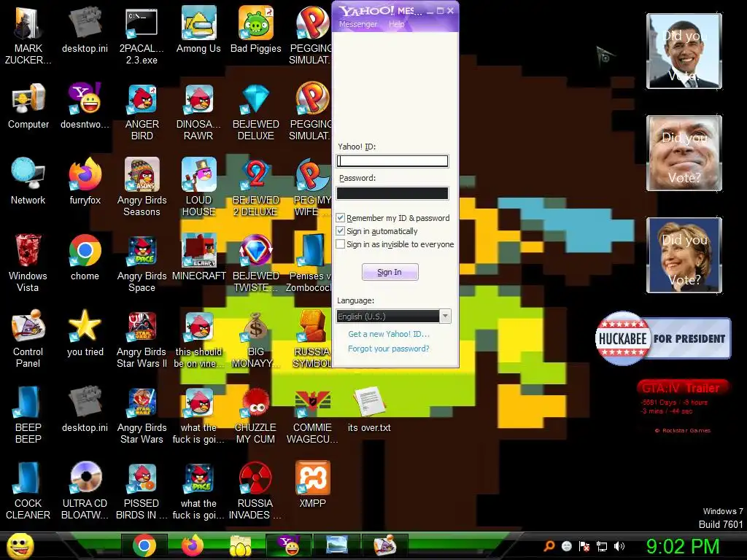Open the Control Panel desktop icon
The width and height of the screenshot is (747, 560).
pos(28,338)
